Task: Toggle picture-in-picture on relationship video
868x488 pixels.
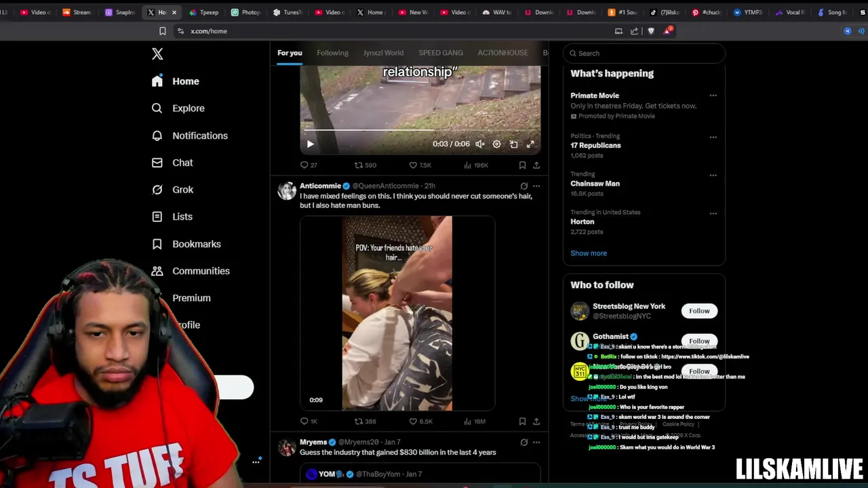Action: pos(514,144)
